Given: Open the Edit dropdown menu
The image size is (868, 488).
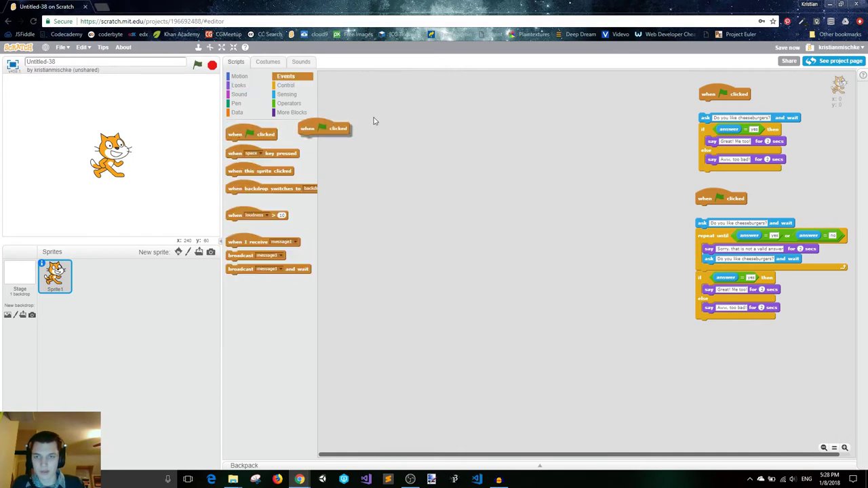Looking at the screenshot, I should pyautogui.click(x=83, y=47).
